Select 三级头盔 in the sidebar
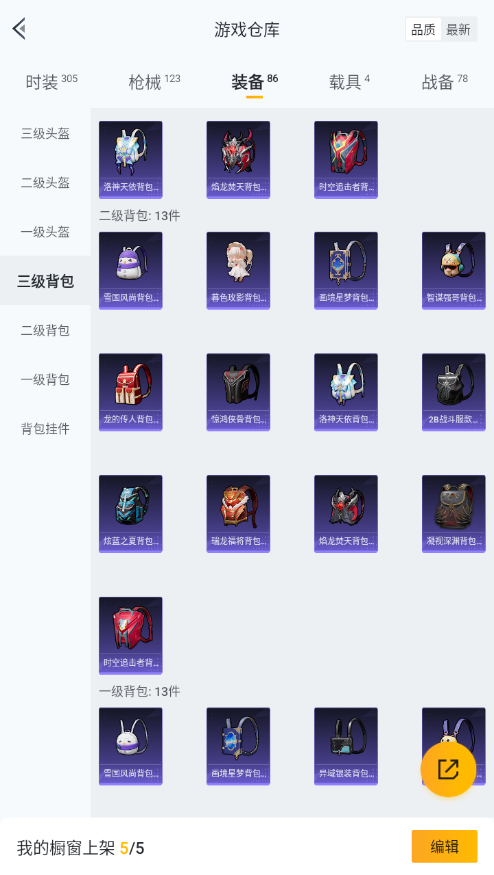The height and width of the screenshot is (875, 494). 45,133
